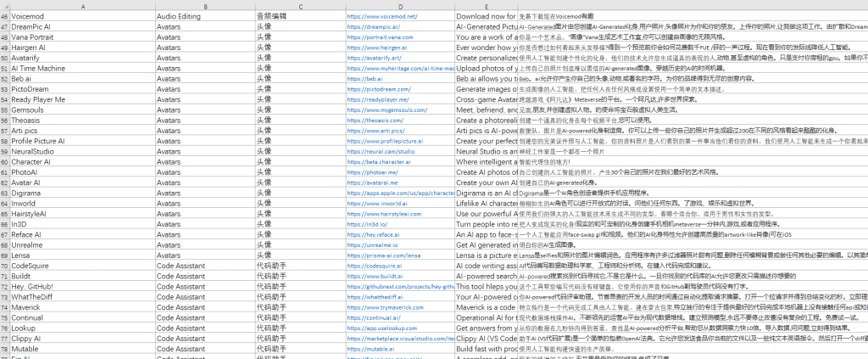The height and width of the screenshot is (359, 868).
Task: Select the "AI Time Machine" cell
Action: [x=82, y=68]
